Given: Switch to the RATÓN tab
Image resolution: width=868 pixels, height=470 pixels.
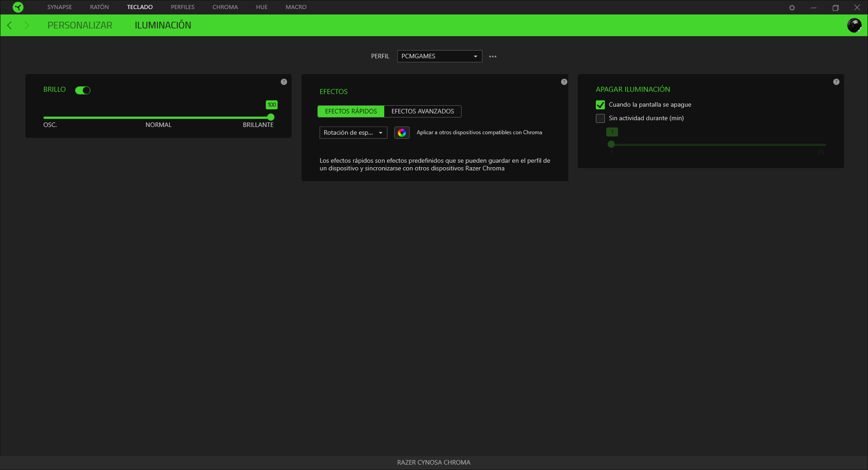Looking at the screenshot, I should point(99,7).
